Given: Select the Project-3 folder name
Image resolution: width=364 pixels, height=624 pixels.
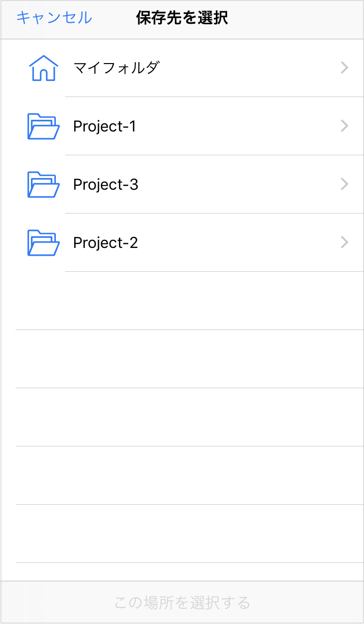Looking at the screenshot, I should click(106, 185).
